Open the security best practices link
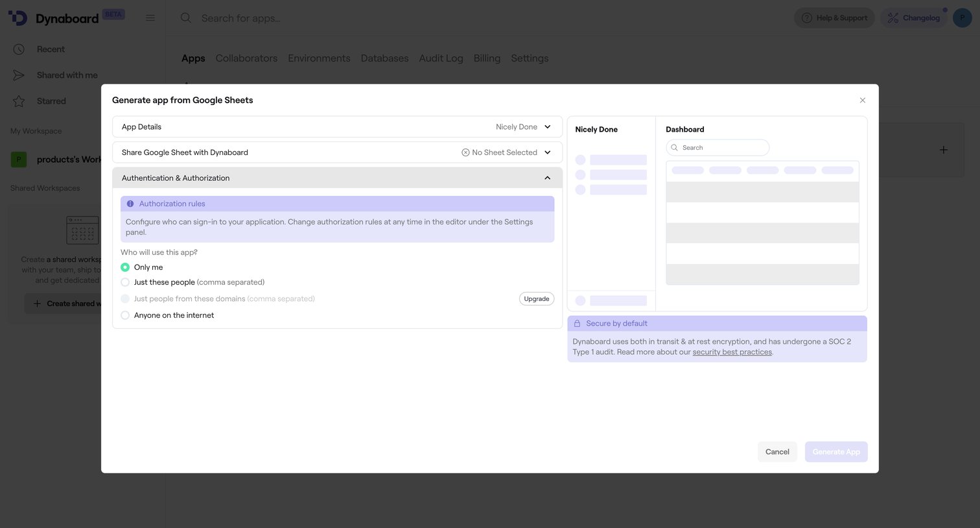Viewport: 980px width, 528px height. point(732,352)
